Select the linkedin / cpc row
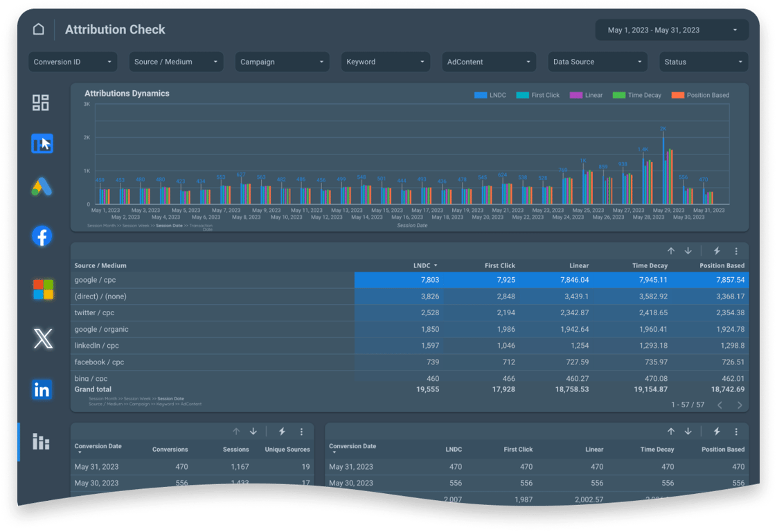Viewport: 777px width, 532px height. click(x=409, y=346)
